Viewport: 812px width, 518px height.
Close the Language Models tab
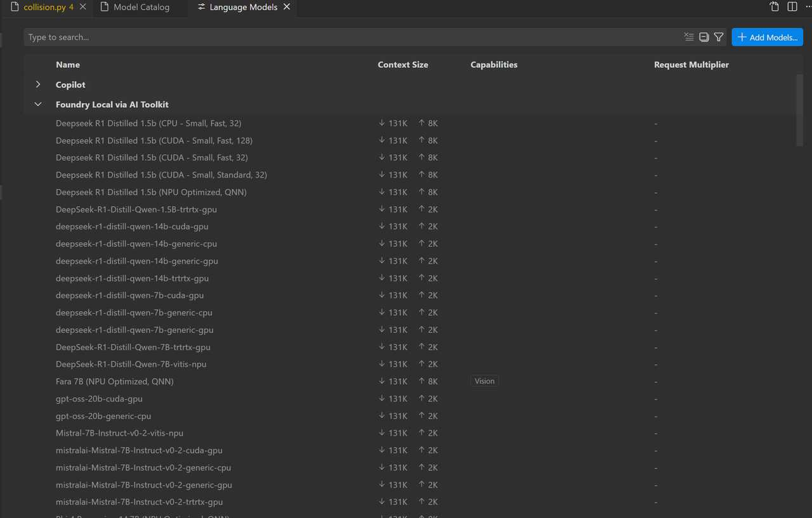pos(287,7)
